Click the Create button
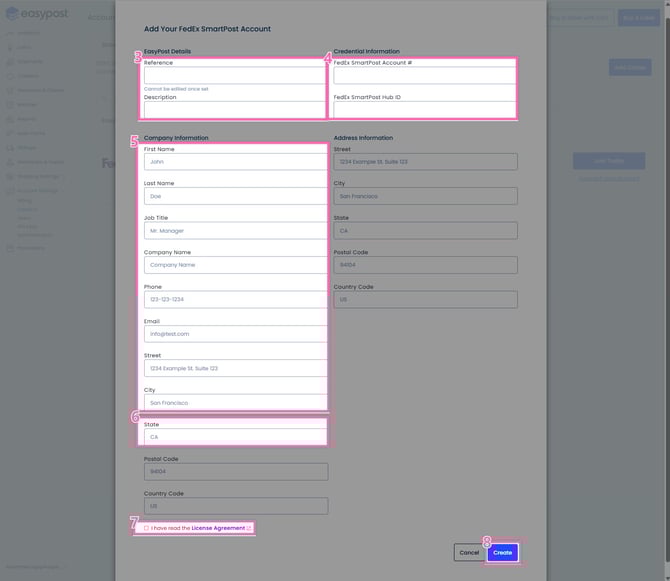Screen dimensions: 670x581 click(x=502, y=552)
